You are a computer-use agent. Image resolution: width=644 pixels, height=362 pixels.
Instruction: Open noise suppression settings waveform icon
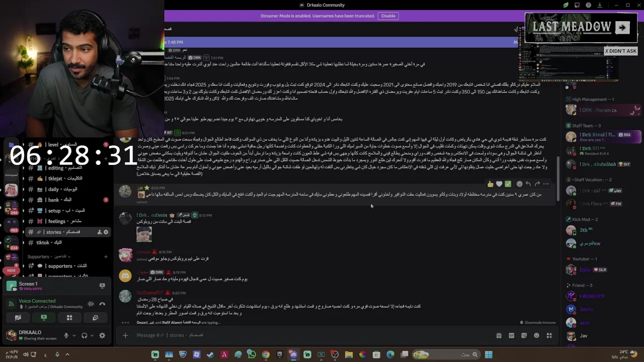tap(91, 304)
